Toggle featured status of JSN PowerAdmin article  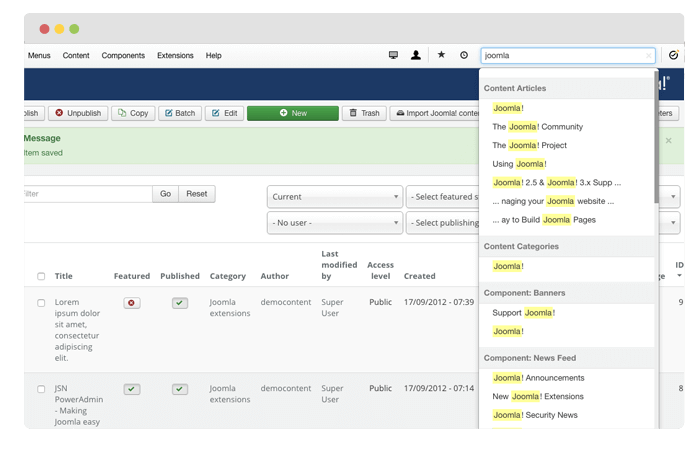pos(132,389)
